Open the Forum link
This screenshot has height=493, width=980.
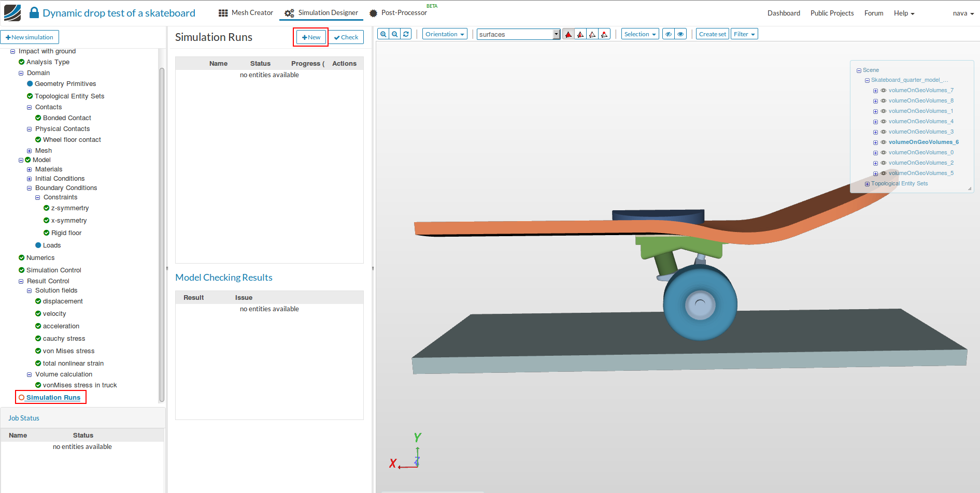point(874,13)
